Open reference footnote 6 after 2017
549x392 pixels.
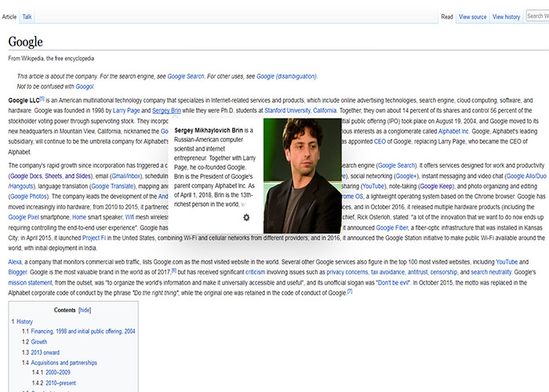[x=173, y=270]
